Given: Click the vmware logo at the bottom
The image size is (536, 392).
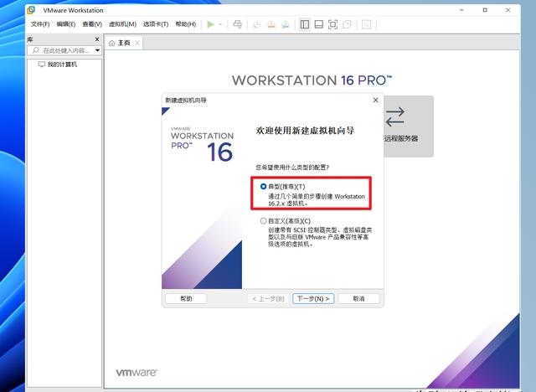Looking at the screenshot, I should pyautogui.click(x=137, y=372).
